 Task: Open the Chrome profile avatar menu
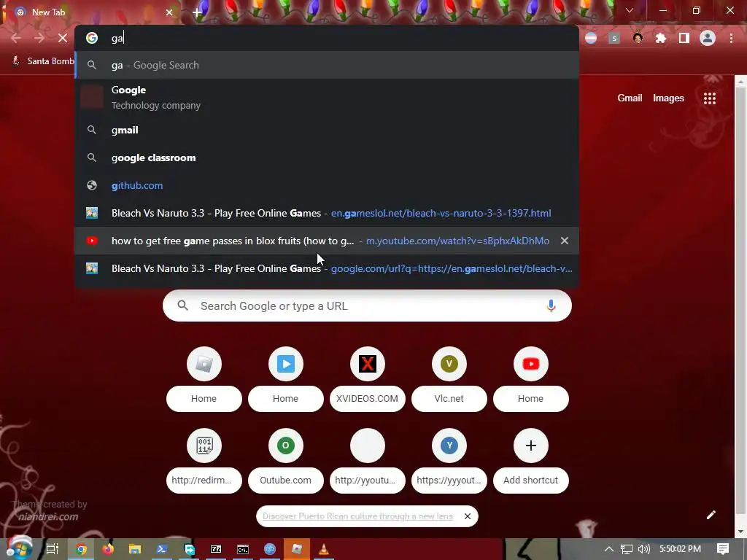(x=708, y=38)
